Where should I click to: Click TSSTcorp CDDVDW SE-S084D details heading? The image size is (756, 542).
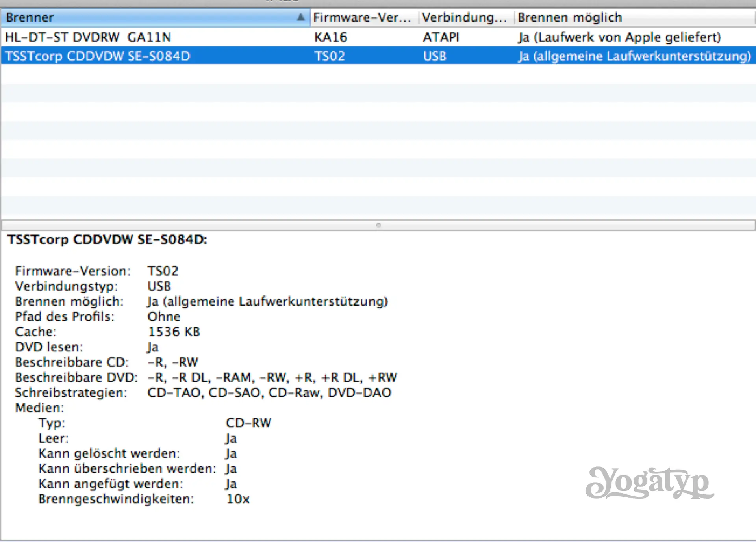[x=107, y=239]
